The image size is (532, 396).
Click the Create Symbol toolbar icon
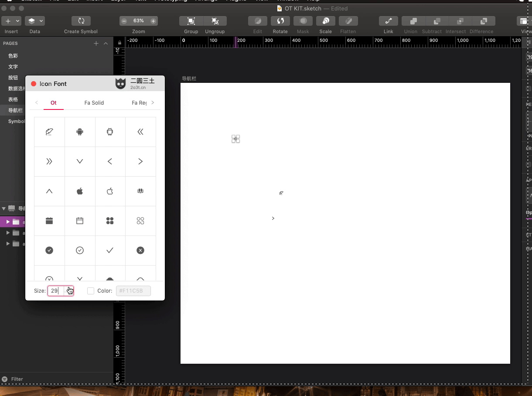(x=81, y=21)
